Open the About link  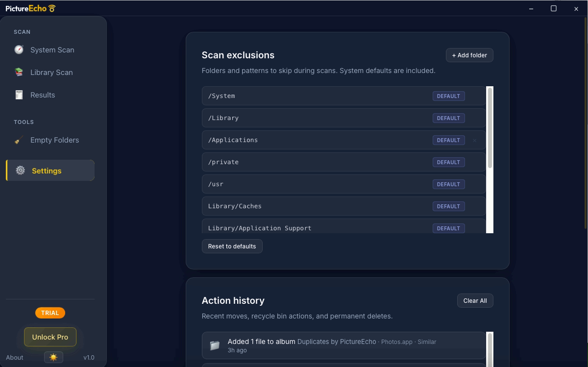(15, 358)
